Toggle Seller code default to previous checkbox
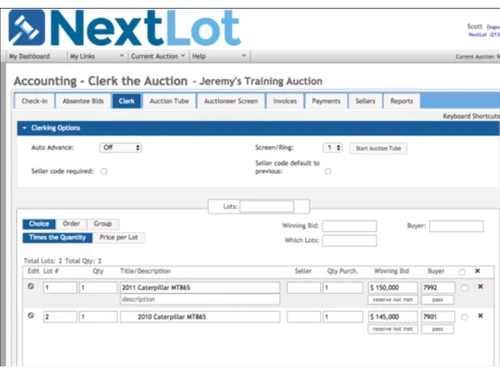This screenshot has width=500, height=375. point(328,171)
